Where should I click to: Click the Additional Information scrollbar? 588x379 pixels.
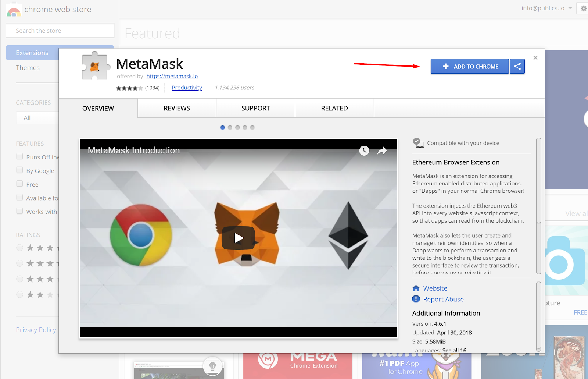click(539, 316)
